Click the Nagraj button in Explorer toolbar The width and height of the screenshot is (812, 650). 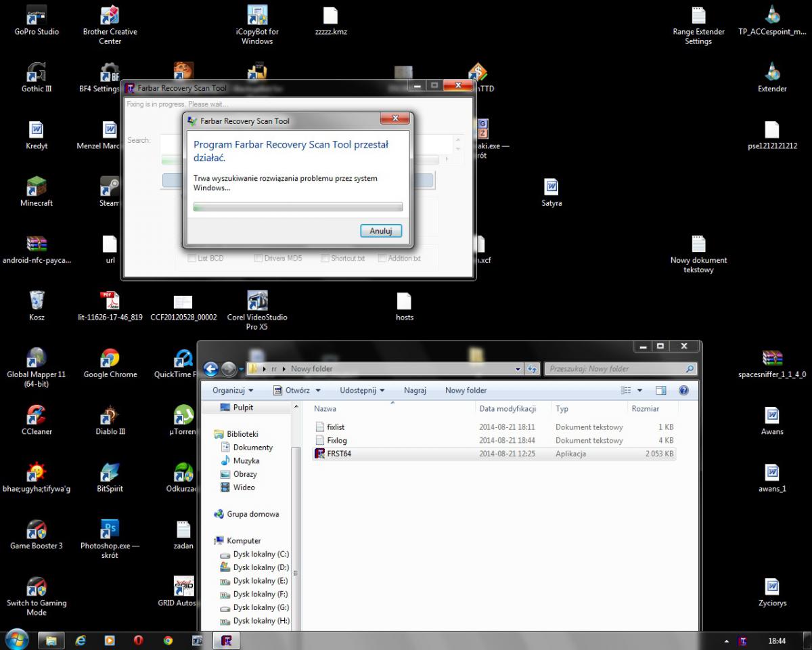pyautogui.click(x=415, y=390)
